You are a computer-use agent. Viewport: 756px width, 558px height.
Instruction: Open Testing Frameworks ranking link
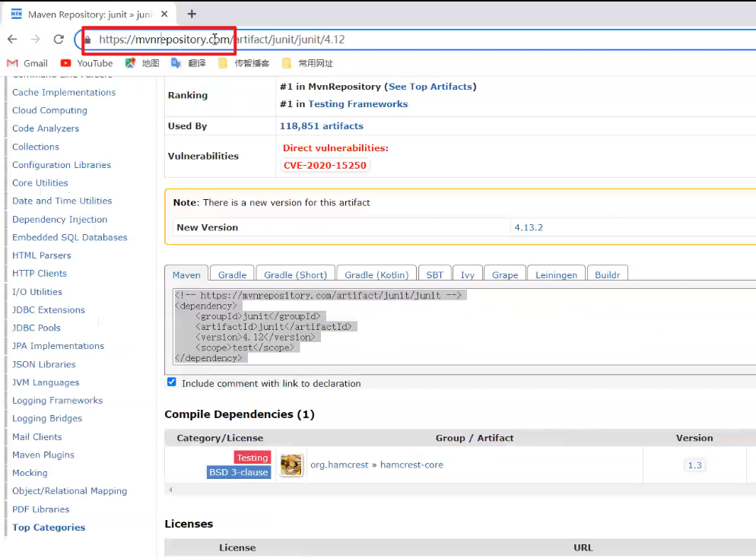pos(357,103)
